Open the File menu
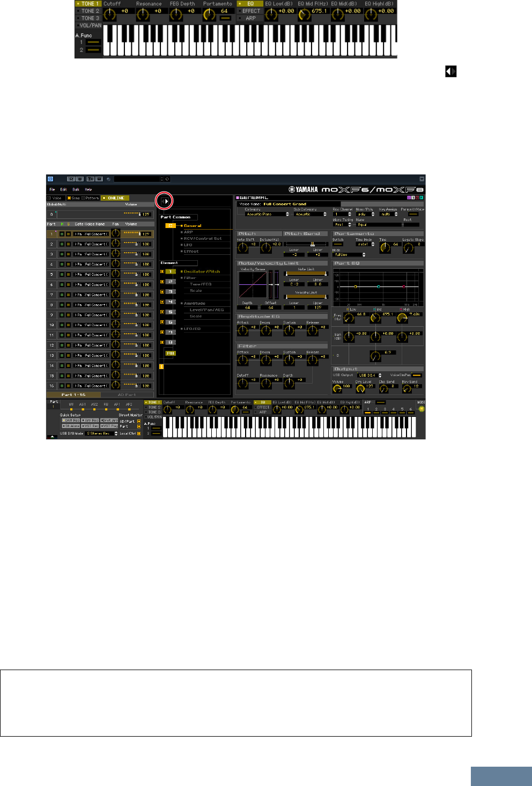Image resolution: width=532 pixels, height=786 pixels. 52,189
